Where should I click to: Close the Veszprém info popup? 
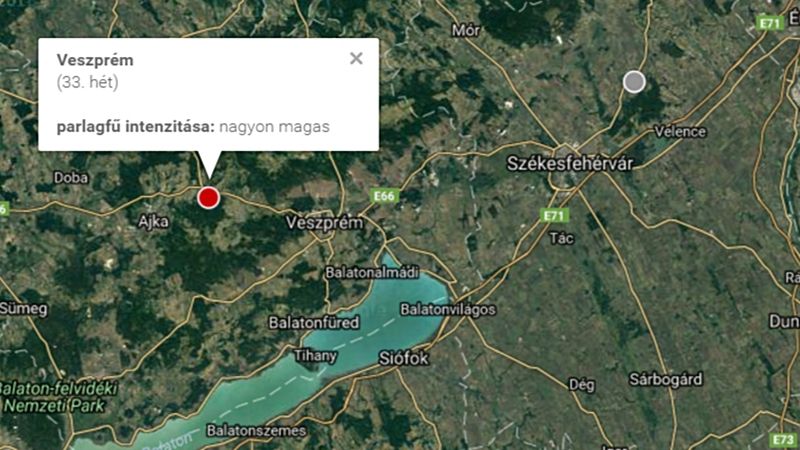(356, 58)
